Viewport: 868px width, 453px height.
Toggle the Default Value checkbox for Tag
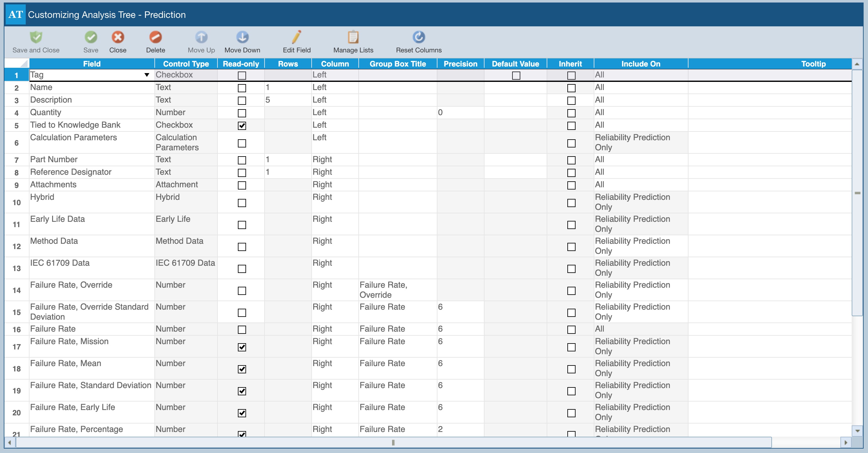tap(516, 75)
